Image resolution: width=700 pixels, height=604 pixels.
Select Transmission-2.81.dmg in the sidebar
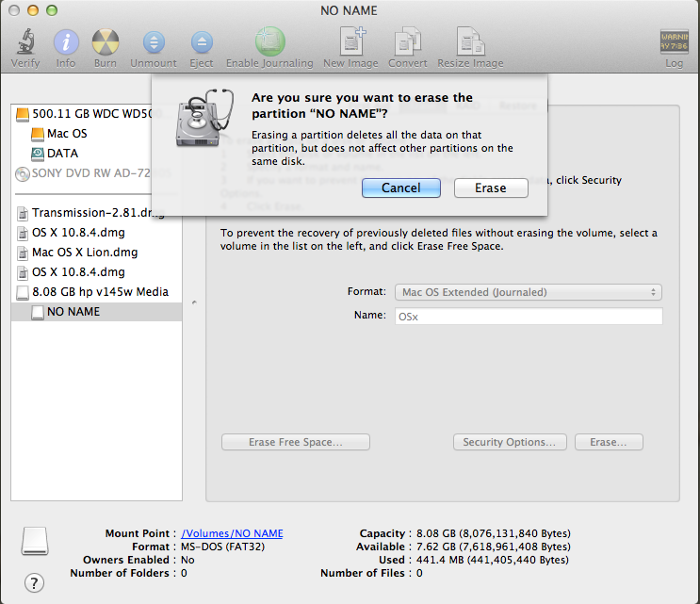pyautogui.click(x=96, y=213)
